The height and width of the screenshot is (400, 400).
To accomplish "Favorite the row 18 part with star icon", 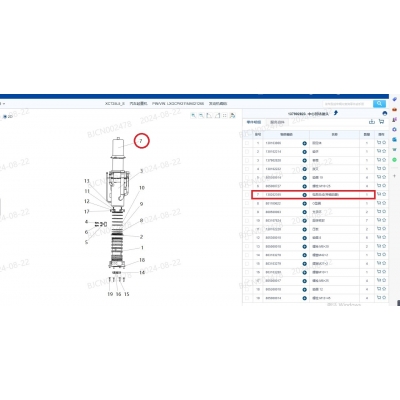I will tap(384, 289).
